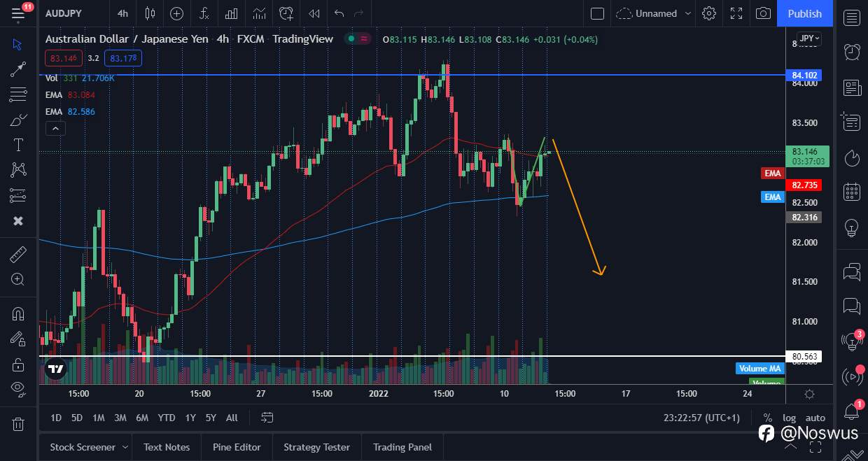Toggle magnet snap mode
Screen dimensions: 868x461
[17, 313]
